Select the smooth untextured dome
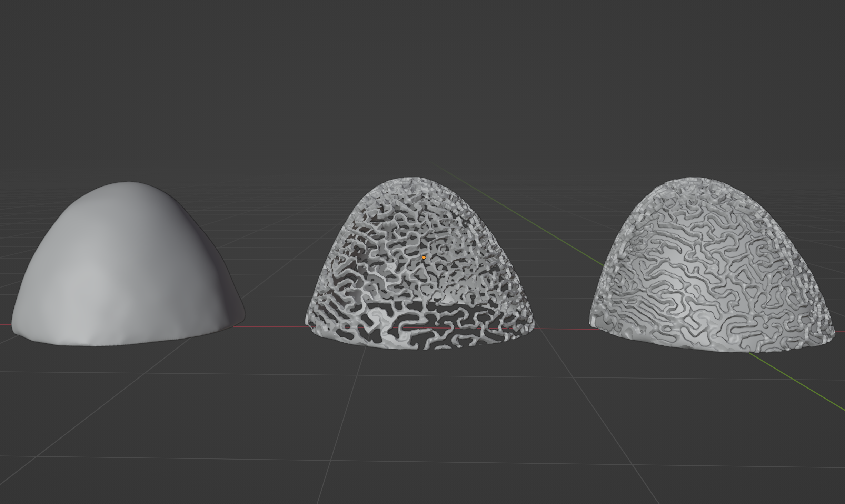 [117, 269]
